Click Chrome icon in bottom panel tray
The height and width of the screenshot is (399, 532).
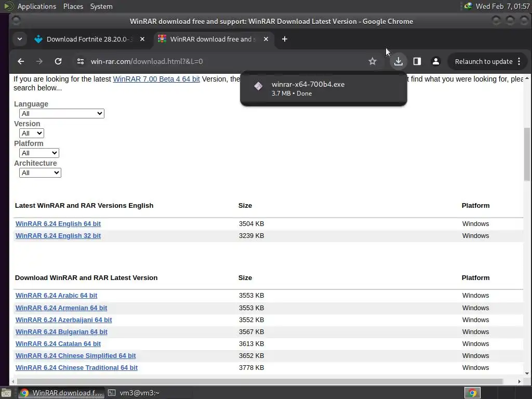tap(472, 393)
